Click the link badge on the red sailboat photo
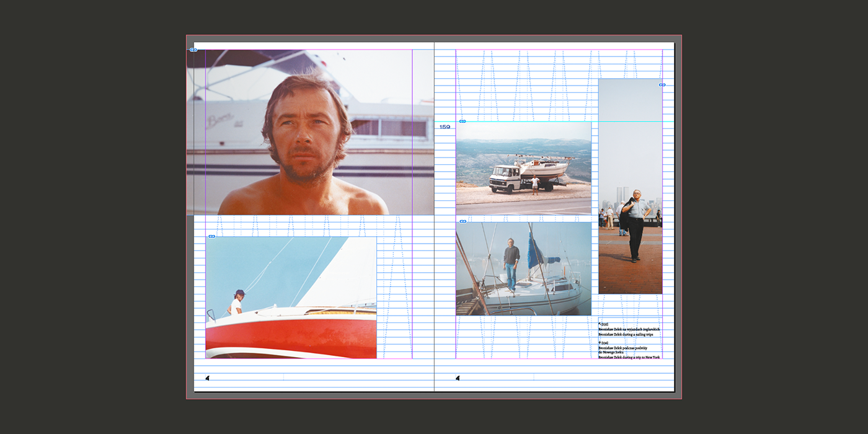868x434 pixels. [x=211, y=236]
